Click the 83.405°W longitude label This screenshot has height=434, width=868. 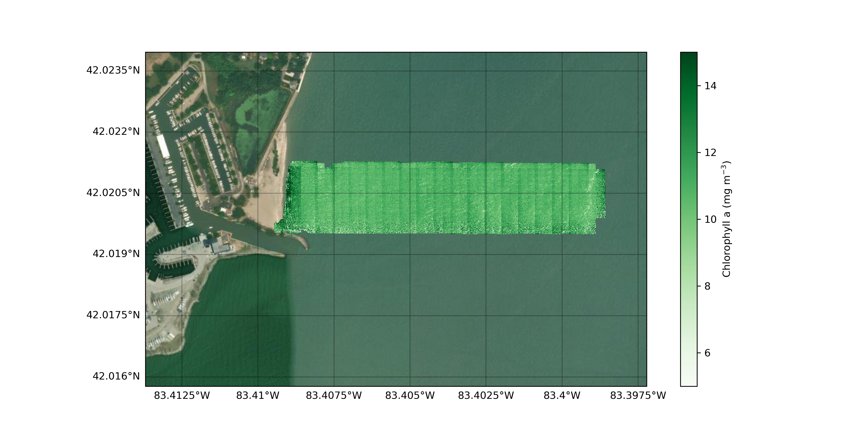click(410, 396)
